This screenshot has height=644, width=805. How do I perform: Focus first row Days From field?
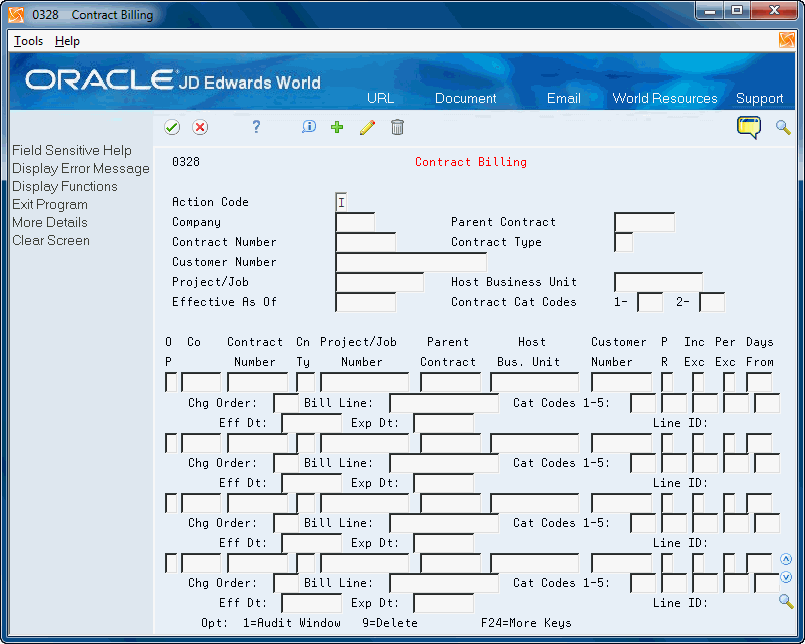(x=759, y=382)
